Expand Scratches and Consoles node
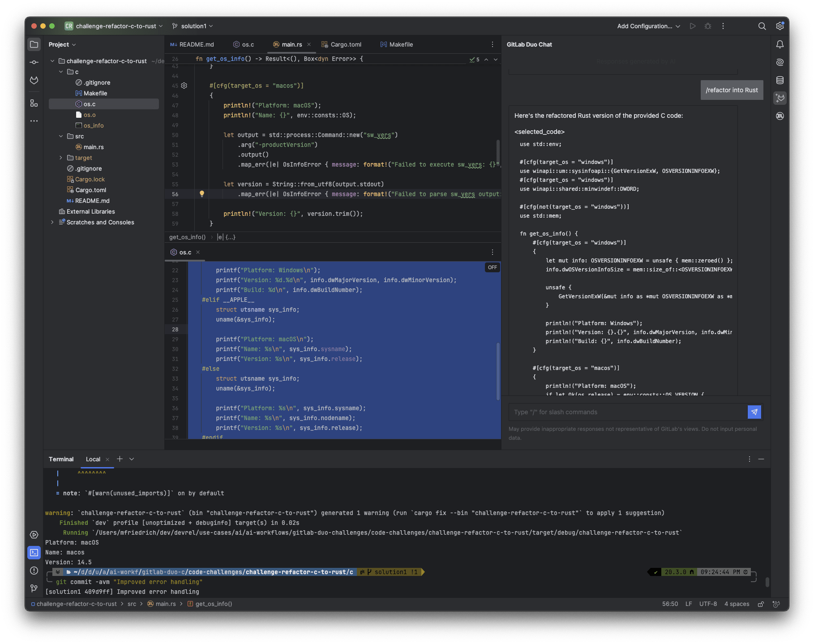 pos(52,222)
